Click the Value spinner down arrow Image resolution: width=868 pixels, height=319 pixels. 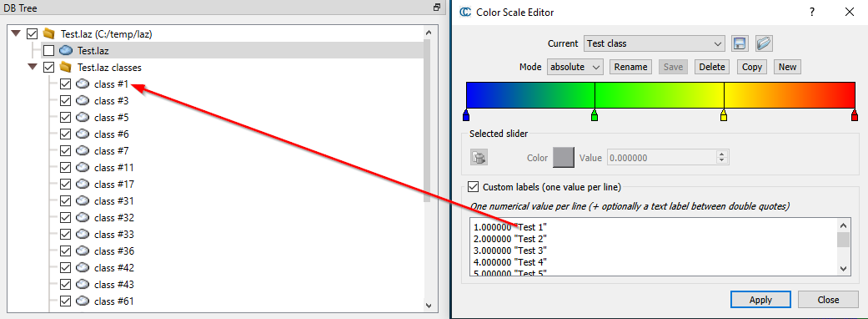tap(720, 161)
